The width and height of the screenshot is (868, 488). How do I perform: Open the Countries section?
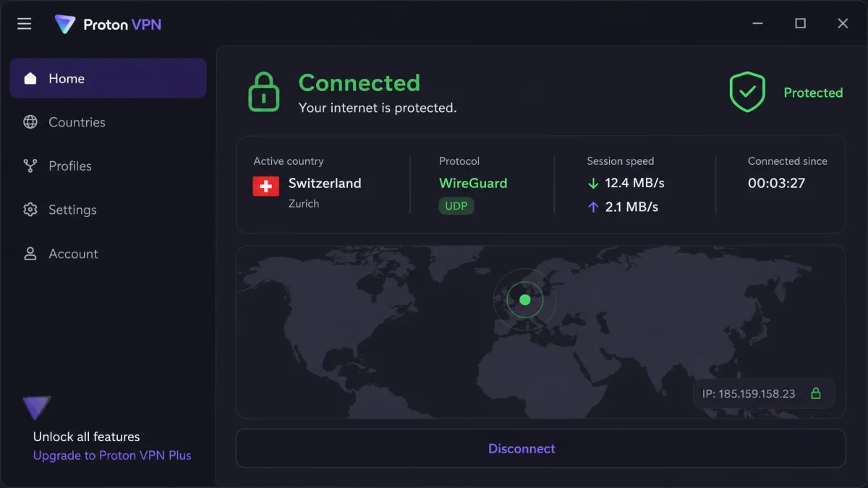click(108, 122)
